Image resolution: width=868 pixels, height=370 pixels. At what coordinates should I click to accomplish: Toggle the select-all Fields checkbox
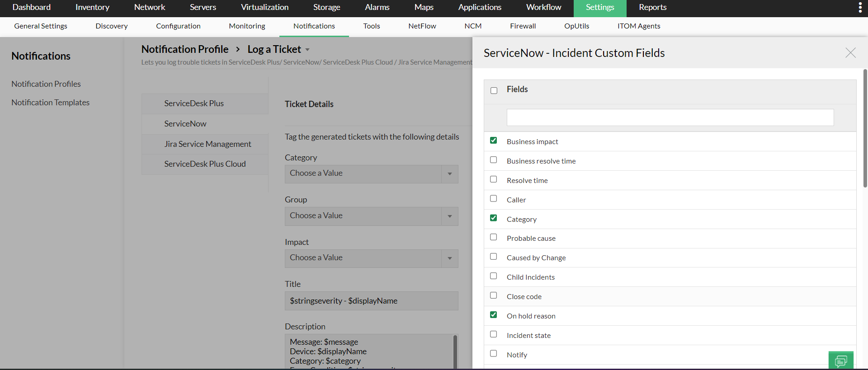(x=494, y=90)
